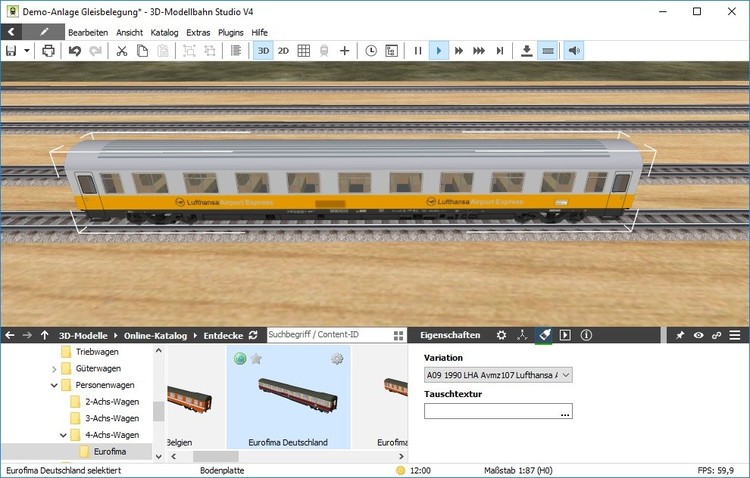Pause the simulation
Viewport: 750px width, 478px height.
tap(418, 51)
